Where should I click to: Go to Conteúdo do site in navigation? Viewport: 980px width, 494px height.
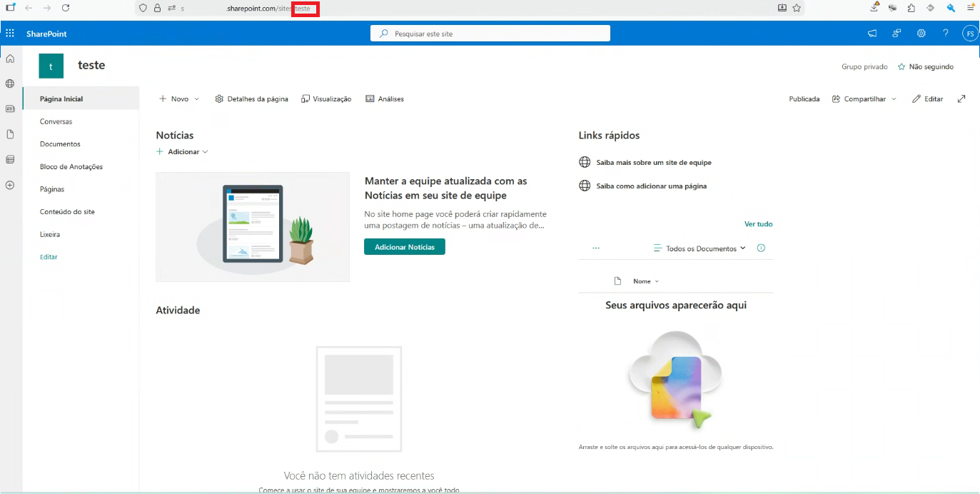point(67,212)
